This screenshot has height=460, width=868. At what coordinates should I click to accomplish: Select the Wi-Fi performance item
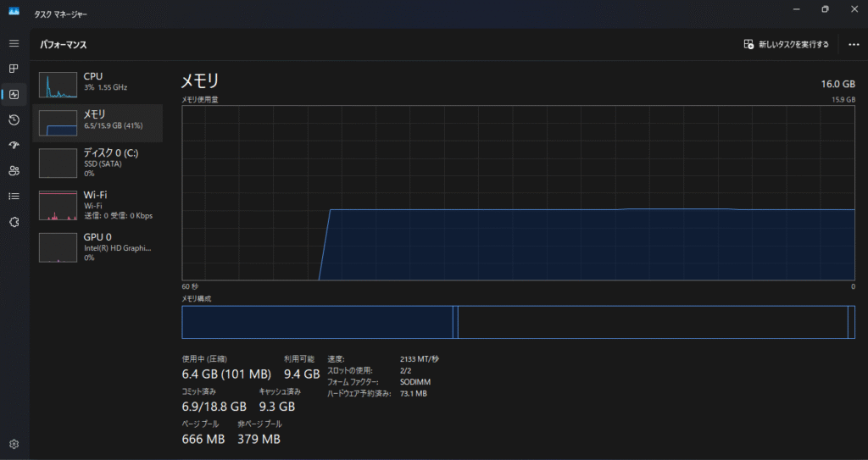97,205
